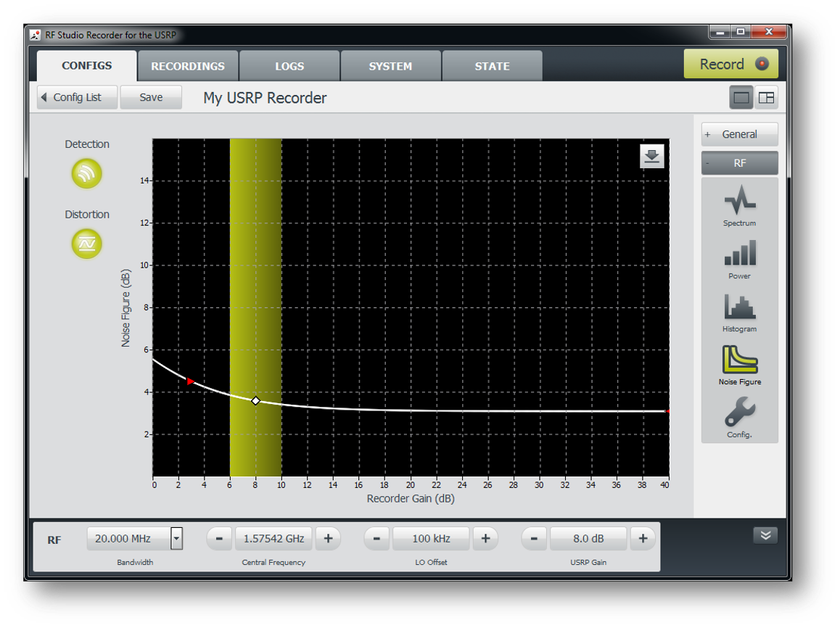840x628 pixels.
Task: Select the Power view icon
Action: (739, 253)
